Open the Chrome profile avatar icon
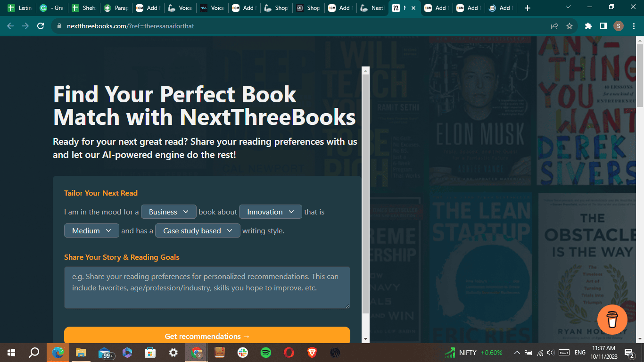The image size is (644, 362). click(618, 26)
